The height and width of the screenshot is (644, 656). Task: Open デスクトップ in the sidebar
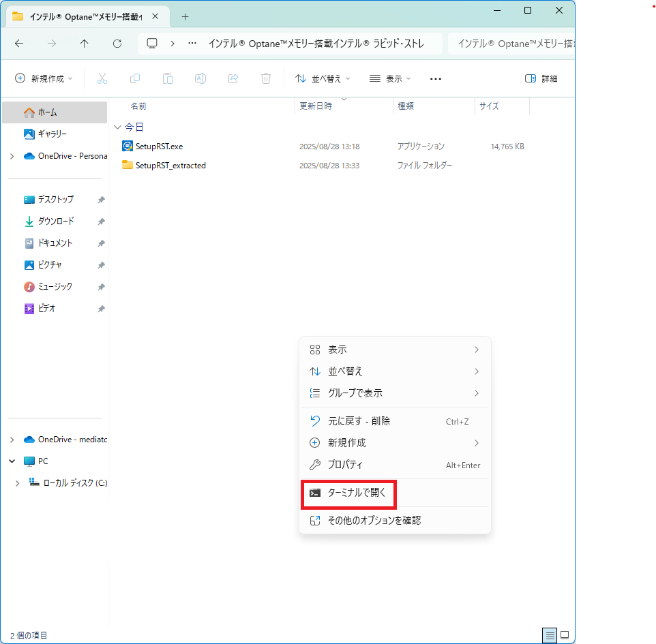(x=55, y=200)
